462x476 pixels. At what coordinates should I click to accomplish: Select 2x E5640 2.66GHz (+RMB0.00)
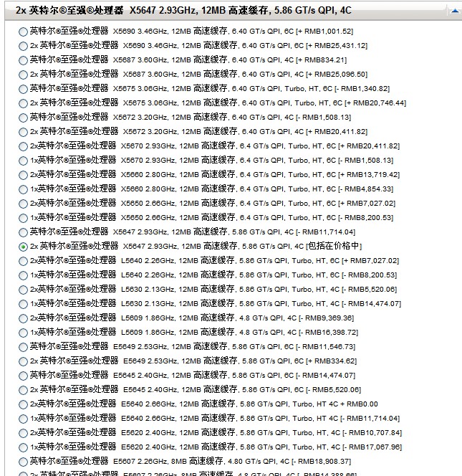[x=23, y=404]
